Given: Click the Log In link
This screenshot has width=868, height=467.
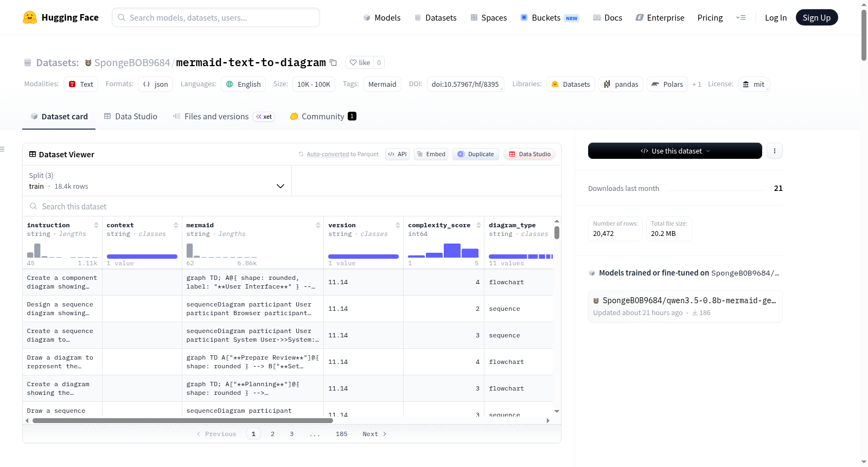Looking at the screenshot, I should point(776,18).
